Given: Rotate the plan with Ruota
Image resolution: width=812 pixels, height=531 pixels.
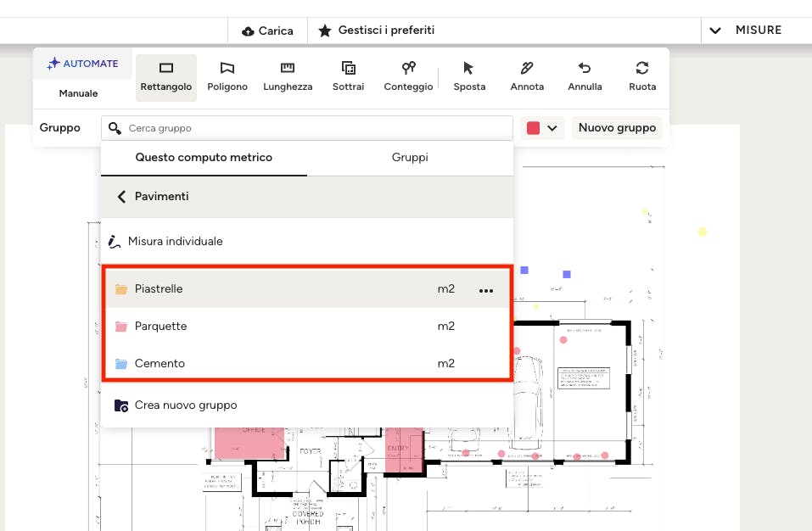Looking at the screenshot, I should pos(642,76).
